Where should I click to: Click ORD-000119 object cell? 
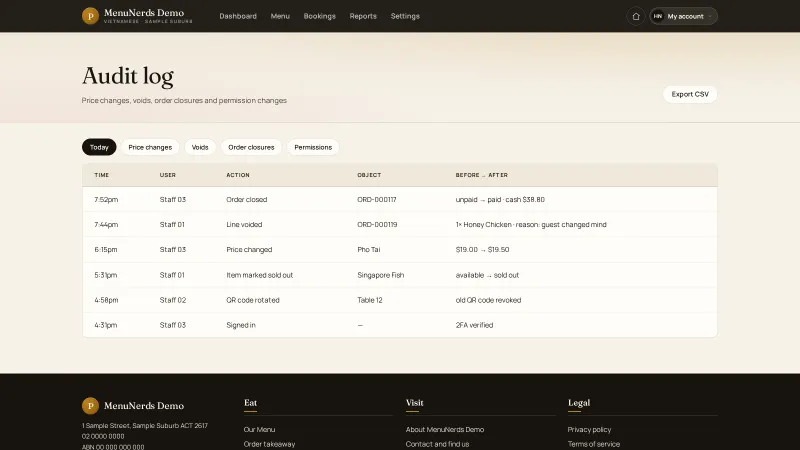(x=377, y=224)
